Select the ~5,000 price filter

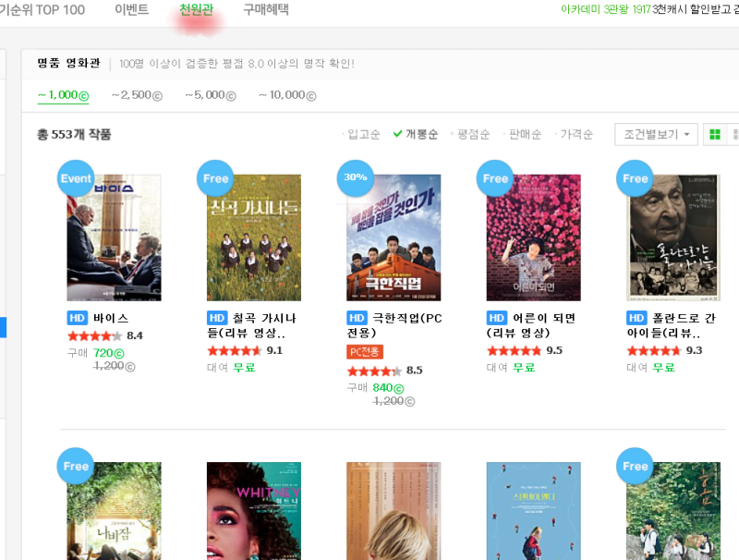(211, 95)
